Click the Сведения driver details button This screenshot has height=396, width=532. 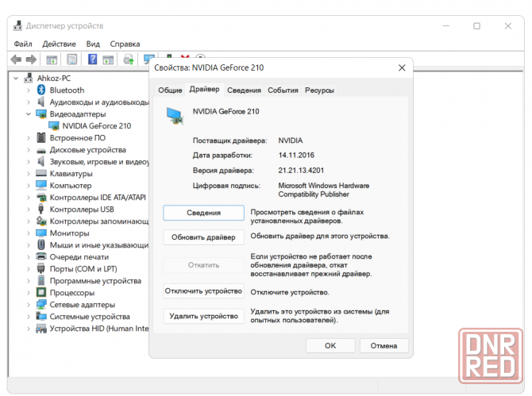203,213
